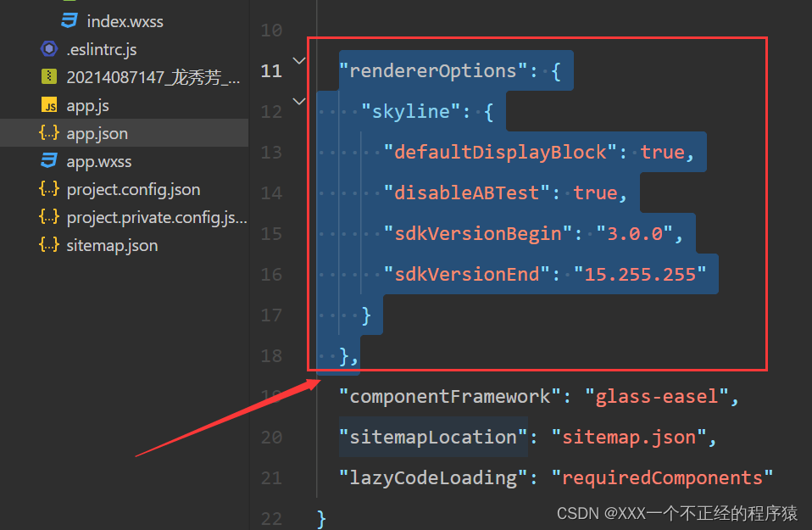This screenshot has width=812, height=530.
Task: Collapse the skyline block at line 12
Action: click(x=297, y=101)
